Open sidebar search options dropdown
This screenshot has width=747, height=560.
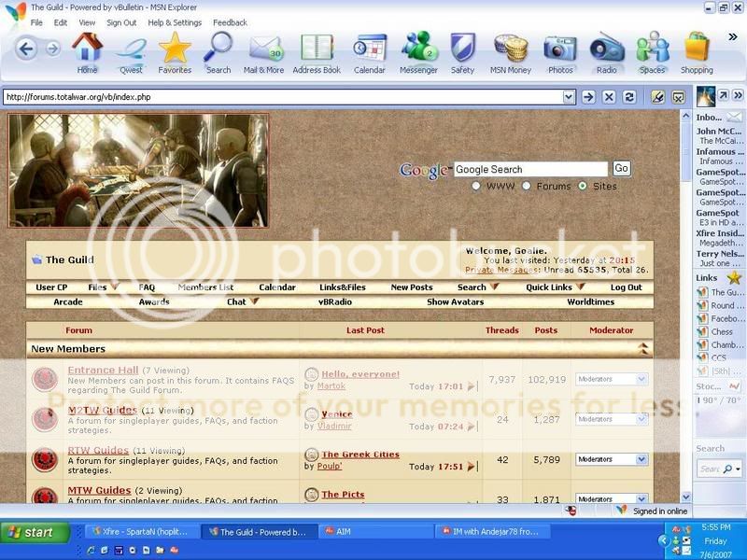pyautogui.click(x=738, y=469)
